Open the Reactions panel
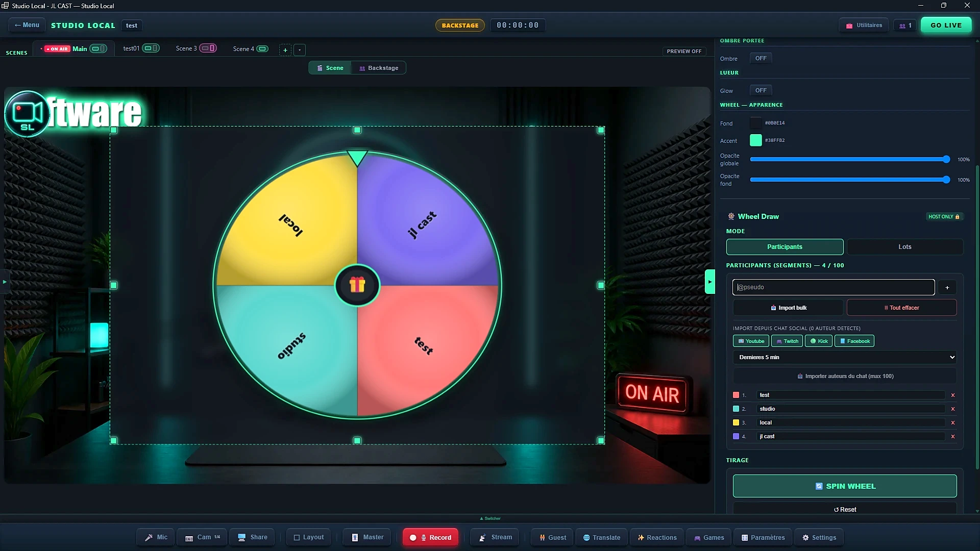The height and width of the screenshot is (551, 980). [657, 537]
